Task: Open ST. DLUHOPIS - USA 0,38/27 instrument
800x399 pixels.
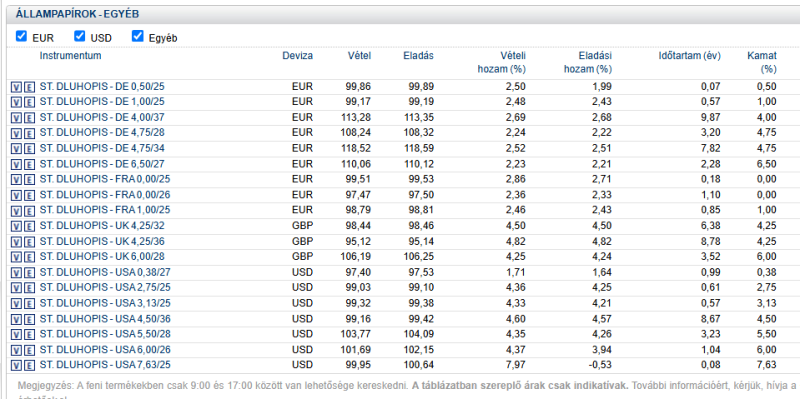Action: coord(105,272)
